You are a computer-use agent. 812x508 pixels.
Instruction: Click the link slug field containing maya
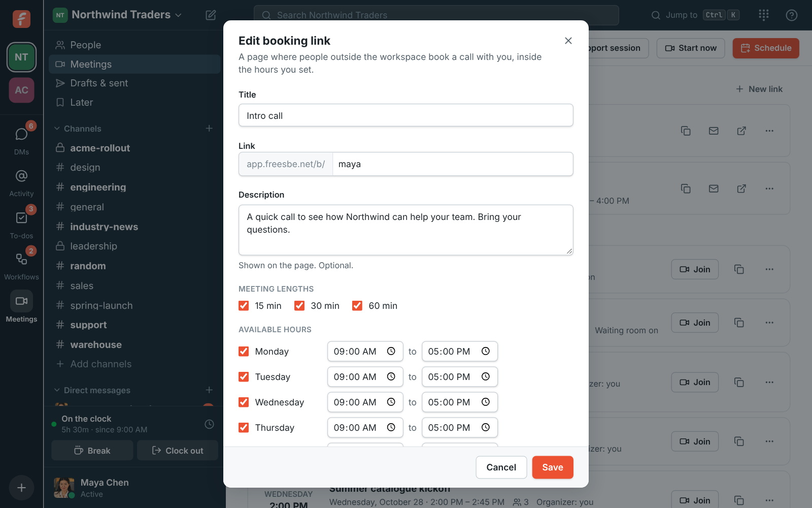point(453,164)
